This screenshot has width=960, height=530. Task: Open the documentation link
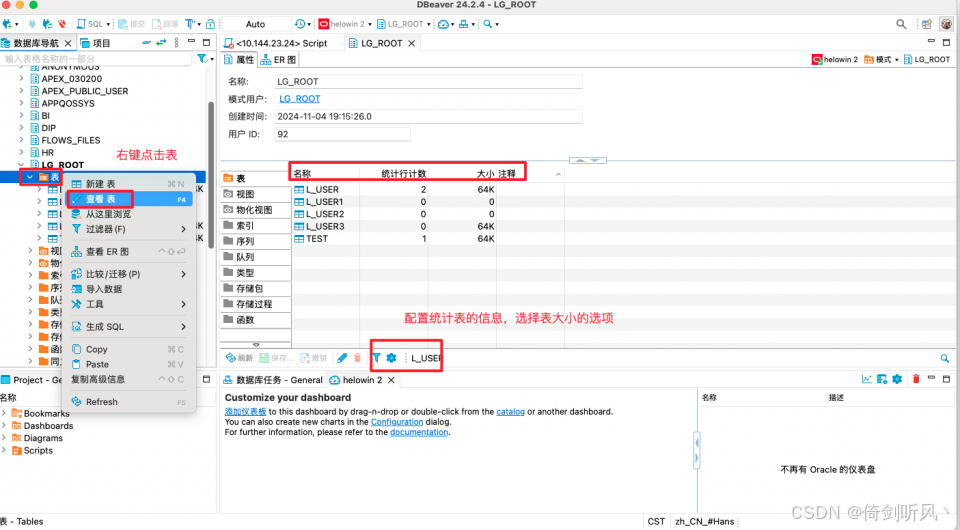point(419,433)
